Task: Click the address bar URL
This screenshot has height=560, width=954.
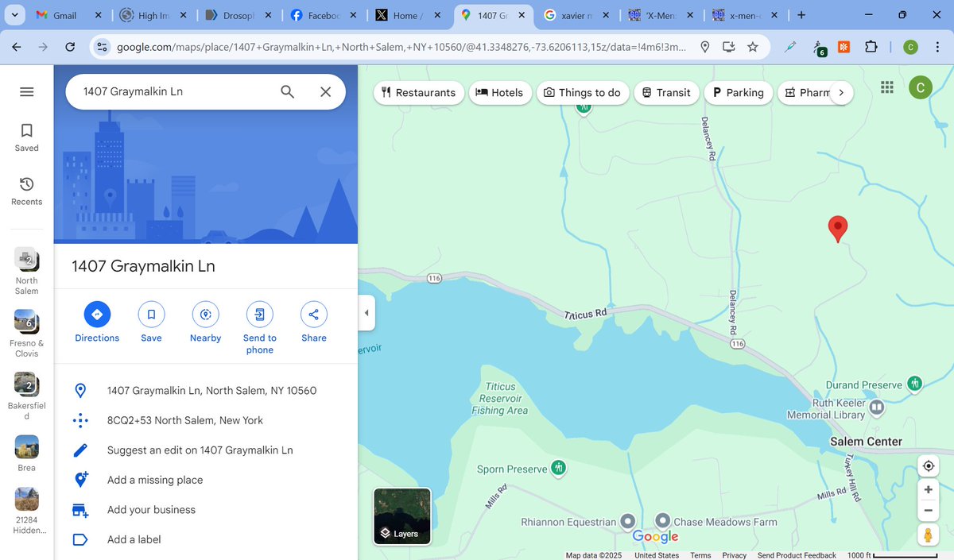Action: [401, 48]
